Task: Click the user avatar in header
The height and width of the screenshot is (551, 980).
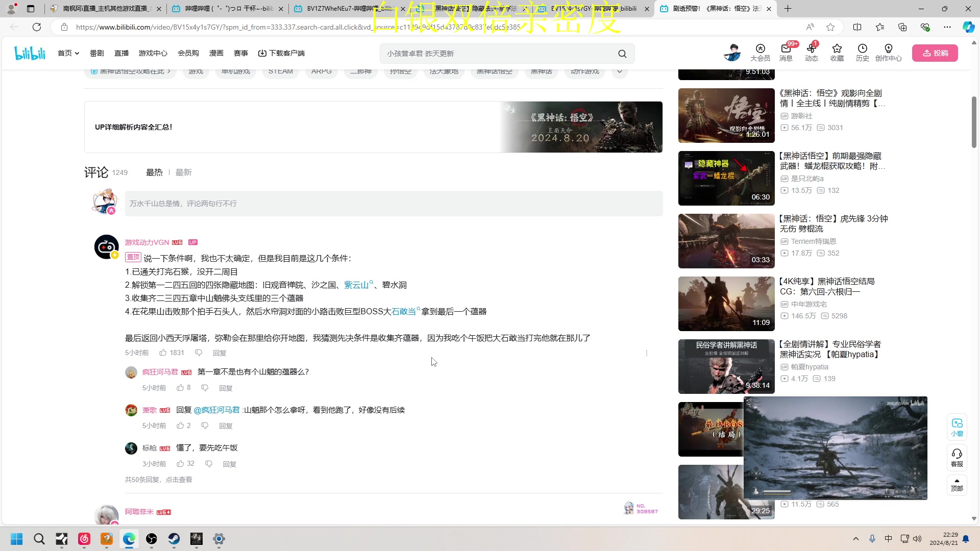Action: point(732,53)
